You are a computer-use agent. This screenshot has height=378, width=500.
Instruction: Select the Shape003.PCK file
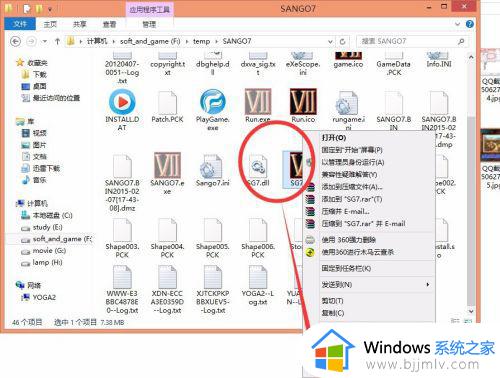click(x=122, y=230)
